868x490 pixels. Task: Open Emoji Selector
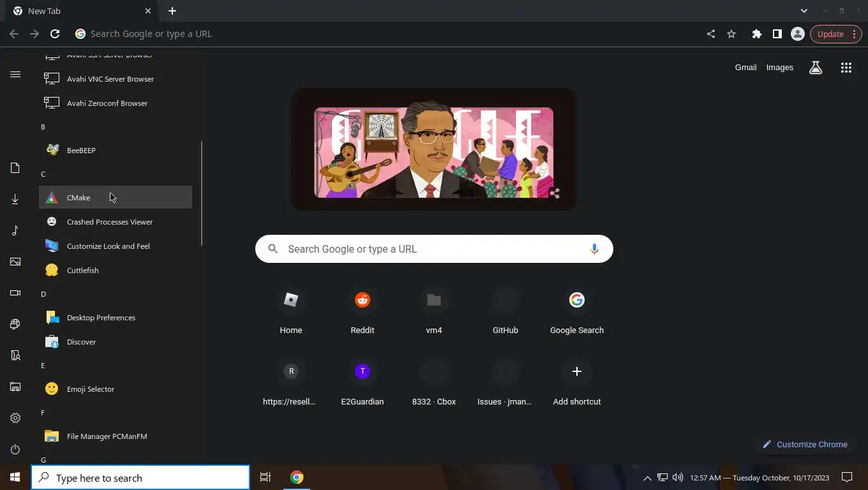click(x=116, y=389)
